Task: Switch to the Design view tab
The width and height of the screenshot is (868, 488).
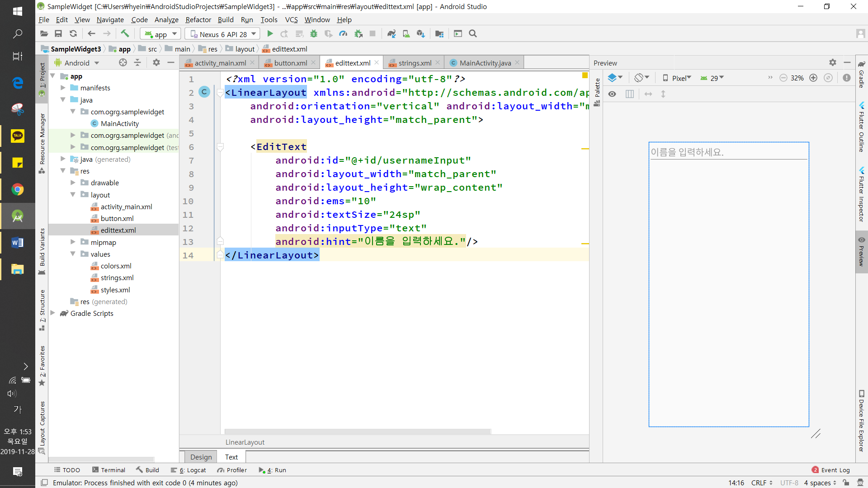Action: tap(201, 457)
